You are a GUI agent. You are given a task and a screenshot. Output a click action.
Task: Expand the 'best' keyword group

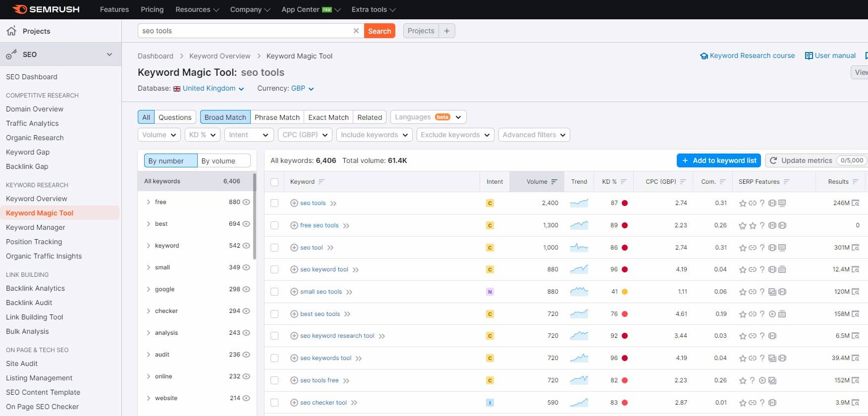pos(148,224)
